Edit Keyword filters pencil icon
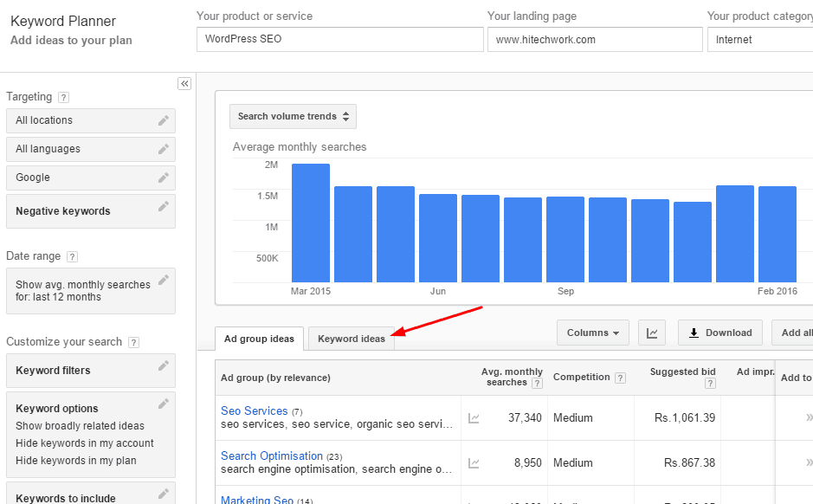813x504 pixels. pos(164,365)
